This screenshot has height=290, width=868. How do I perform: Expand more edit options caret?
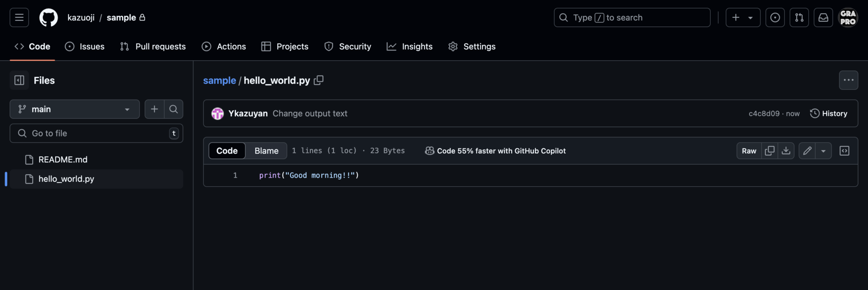point(823,151)
